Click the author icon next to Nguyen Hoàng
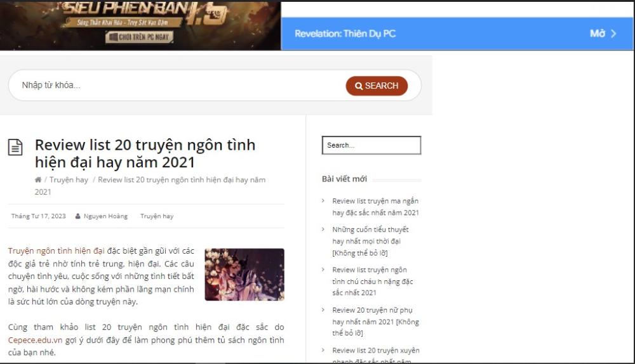635x364 pixels. [x=77, y=216]
